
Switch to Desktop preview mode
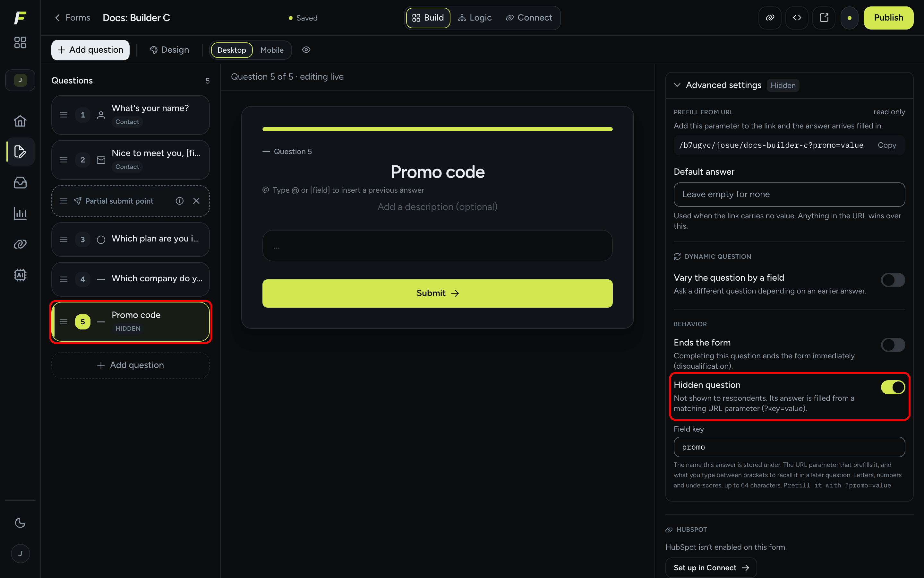[x=231, y=50]
